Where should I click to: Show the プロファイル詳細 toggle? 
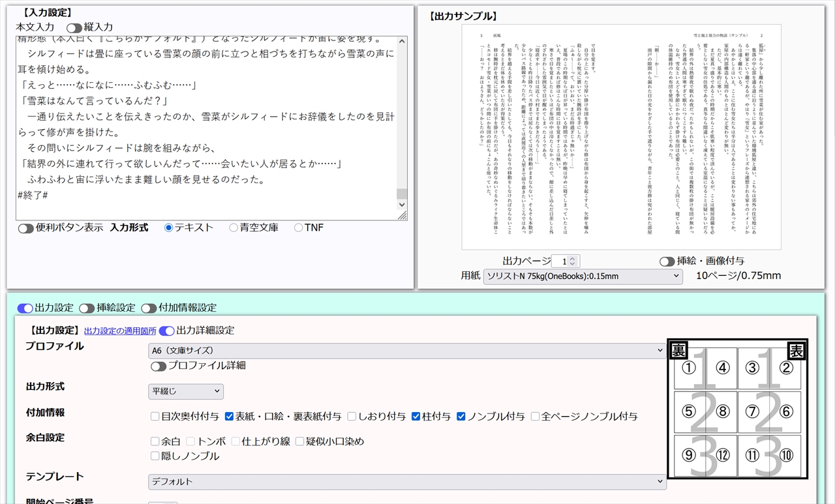tap(159, 366)
